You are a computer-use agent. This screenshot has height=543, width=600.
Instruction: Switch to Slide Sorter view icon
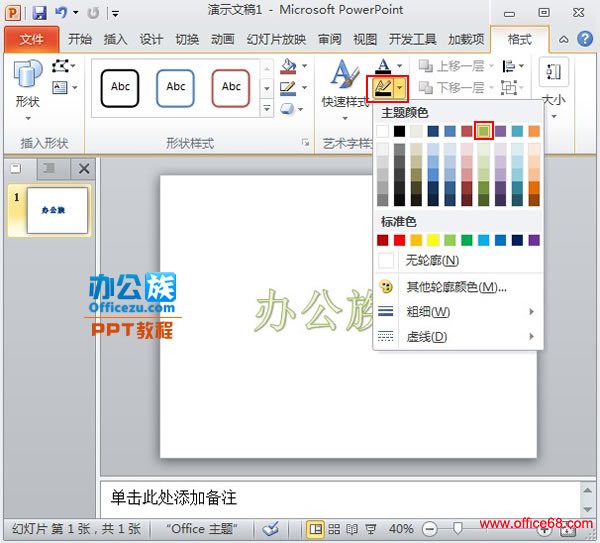point(334,529)
